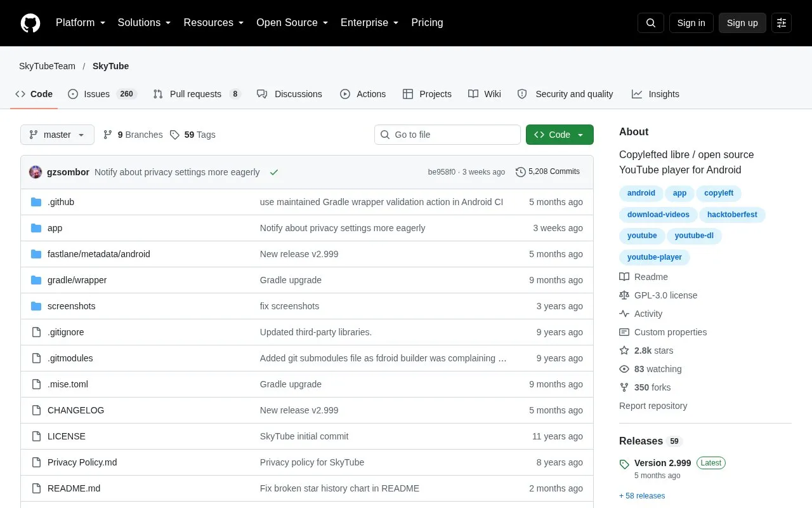Expand the Solutions menu
Viewport: 812px width, 508px height.
(x=145, y=23)
